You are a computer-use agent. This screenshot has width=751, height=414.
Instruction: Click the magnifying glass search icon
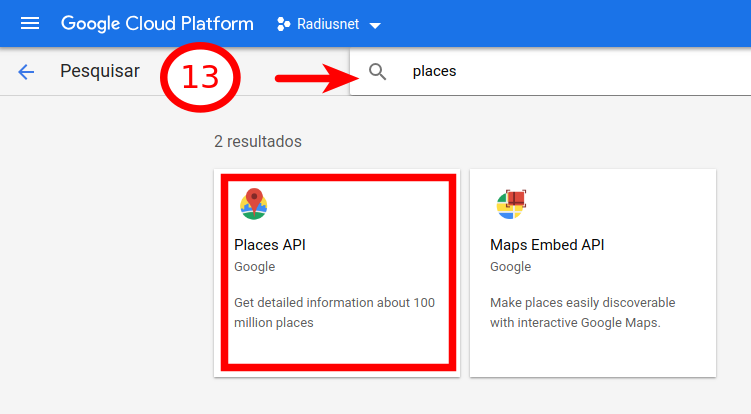click(377, 72)
